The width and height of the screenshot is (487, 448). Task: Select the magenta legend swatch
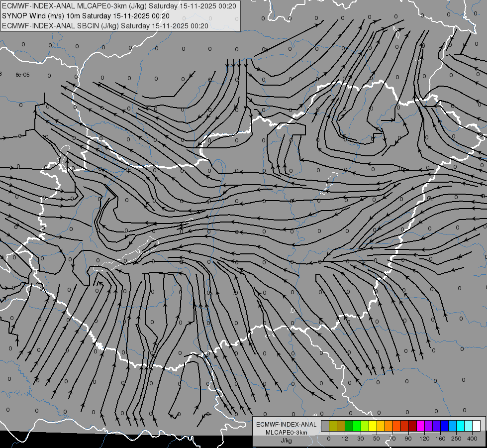click(420, 426)
